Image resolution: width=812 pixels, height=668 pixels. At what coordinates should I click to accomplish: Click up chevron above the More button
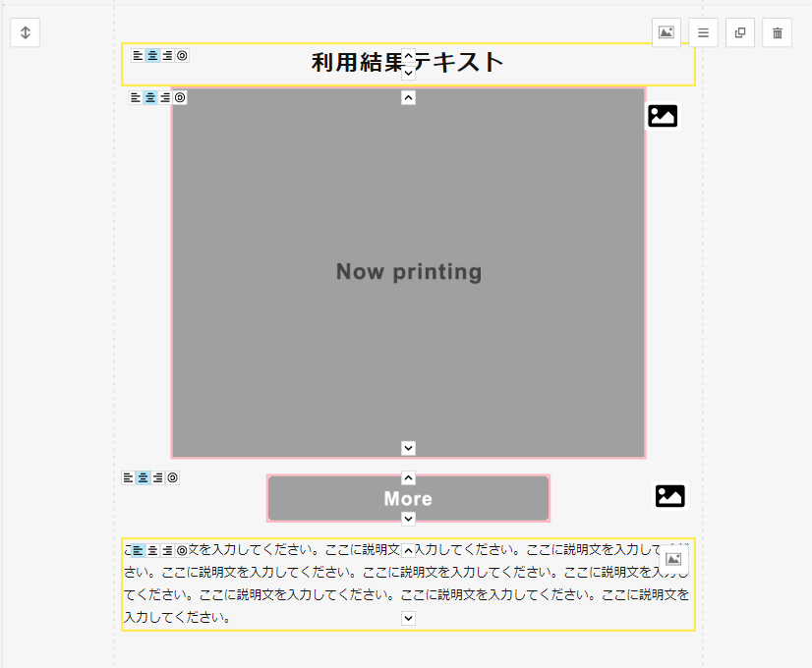tap(409, 478)
